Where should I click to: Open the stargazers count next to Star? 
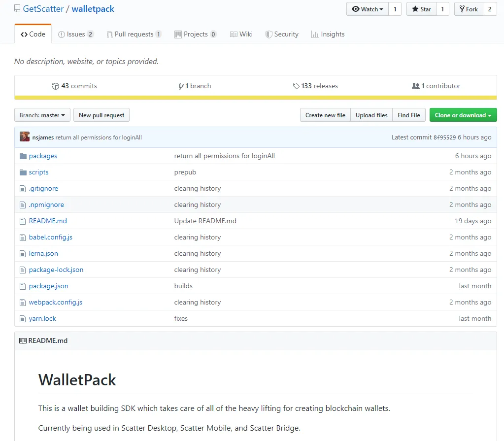click(x=442, y=9)
